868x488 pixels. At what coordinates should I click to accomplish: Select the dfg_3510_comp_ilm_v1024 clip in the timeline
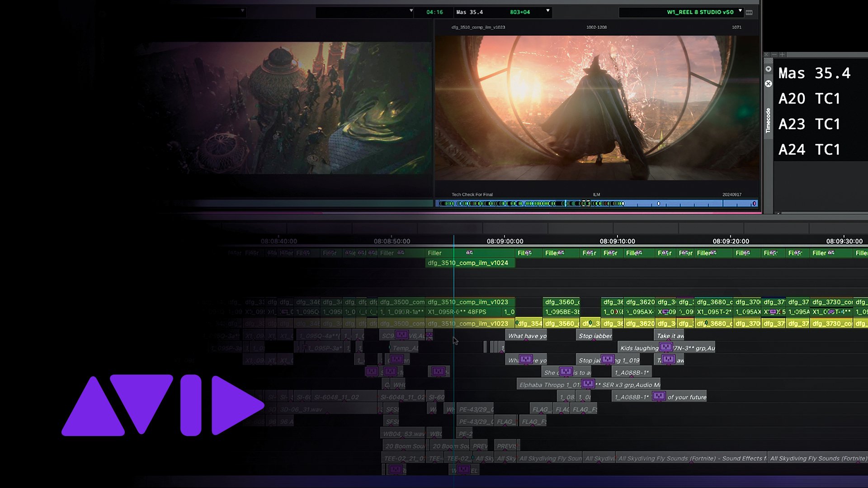point(470,263)
